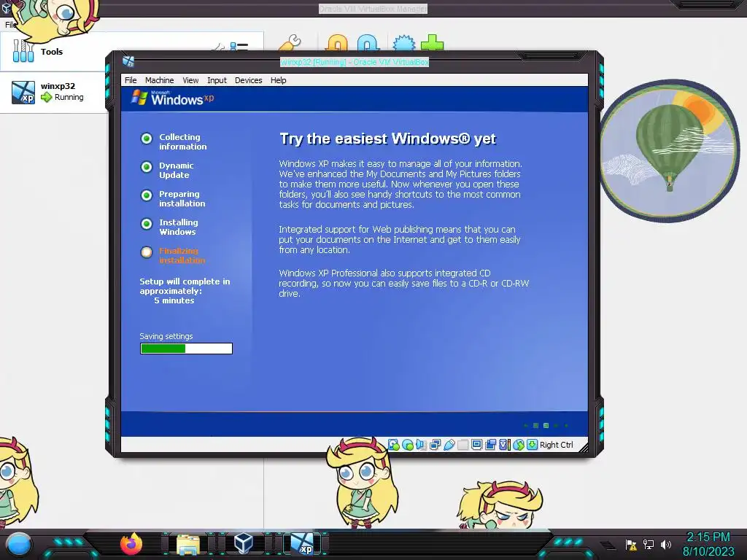Click the shared folders status icon
747x560 pixels.
coord(462,445)
